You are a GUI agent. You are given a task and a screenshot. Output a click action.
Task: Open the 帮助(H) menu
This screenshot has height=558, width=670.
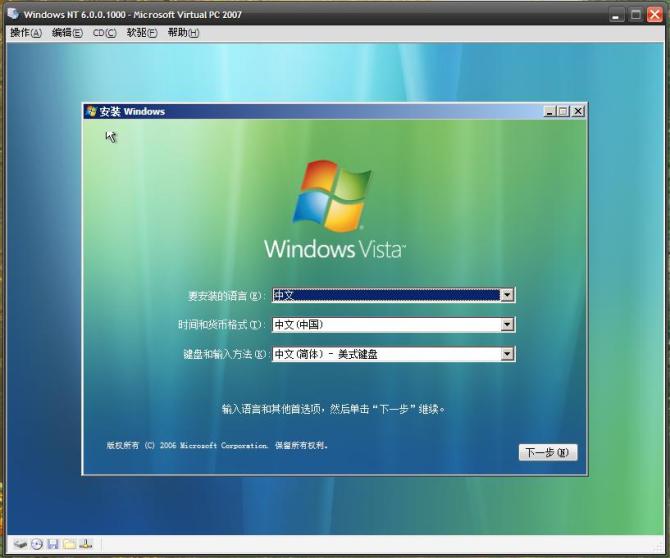pyautogui.click(x=183, y=33)
